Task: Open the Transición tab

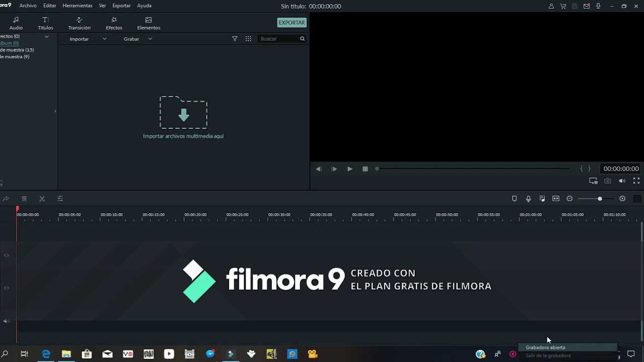Action: point(79,23)
